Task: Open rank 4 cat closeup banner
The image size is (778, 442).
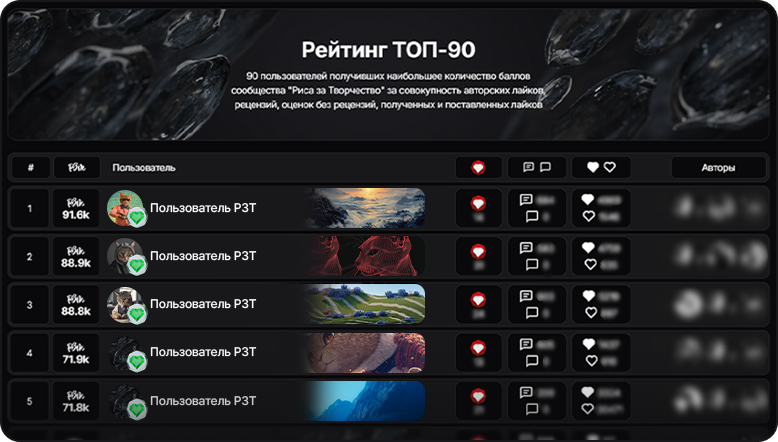Action: tap(365, 352)
